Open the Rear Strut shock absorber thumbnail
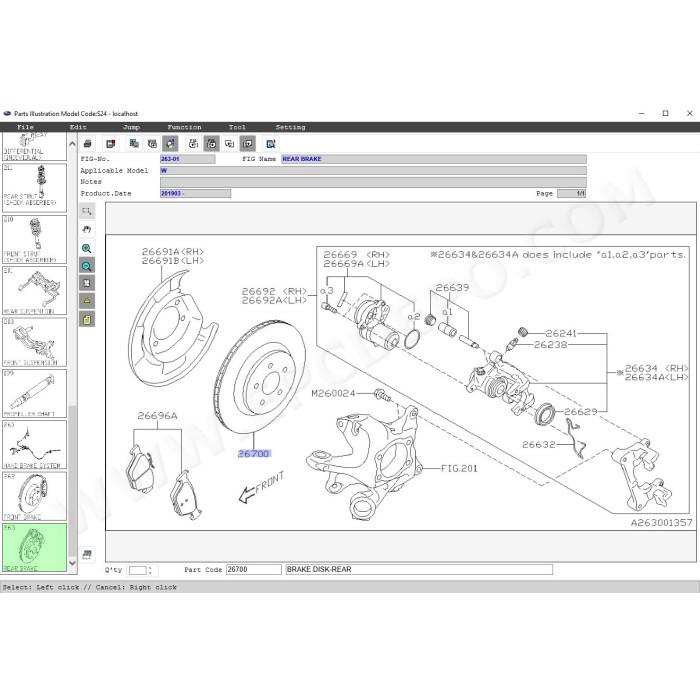The image size is (700, 700). pos(34,188)
